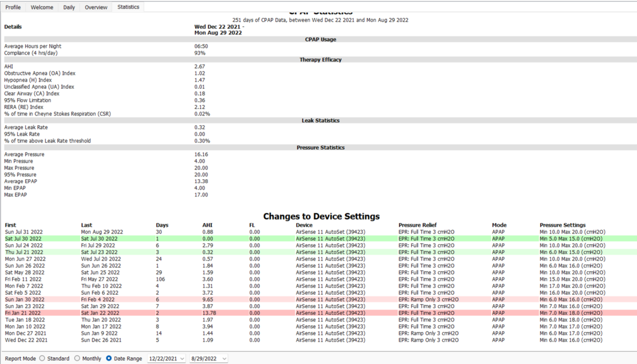637x364 pixels.
Task: Click the "FL" column header
Action: (x=252, y=225)
